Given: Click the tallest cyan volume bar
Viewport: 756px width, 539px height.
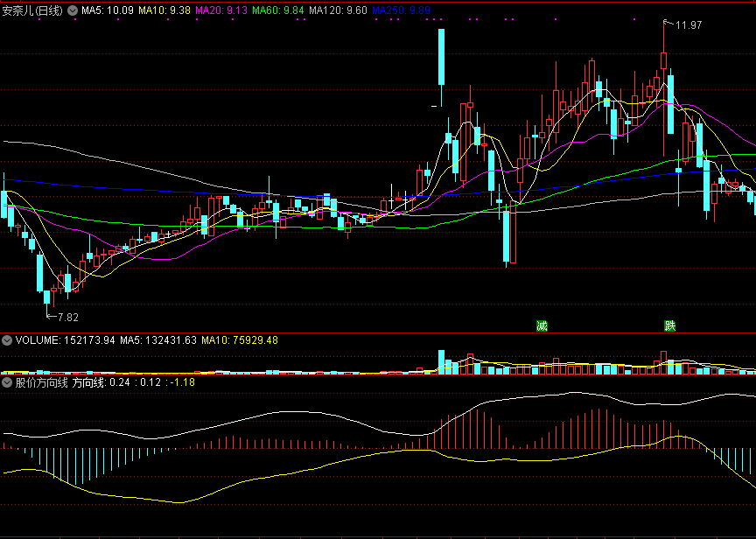Looking at the screenshot, I should (441, 362).
